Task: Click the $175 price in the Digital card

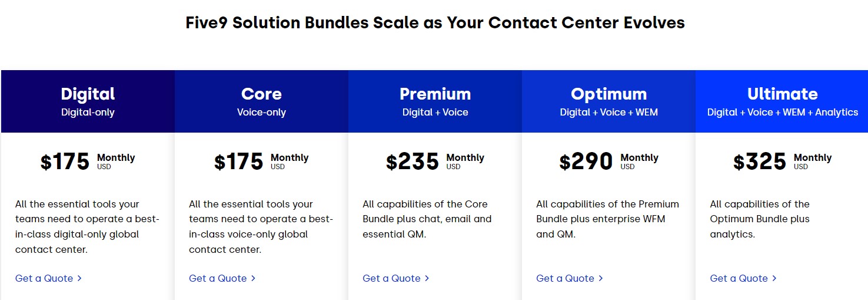Action: pyautogui.click(x=65, y=161)
